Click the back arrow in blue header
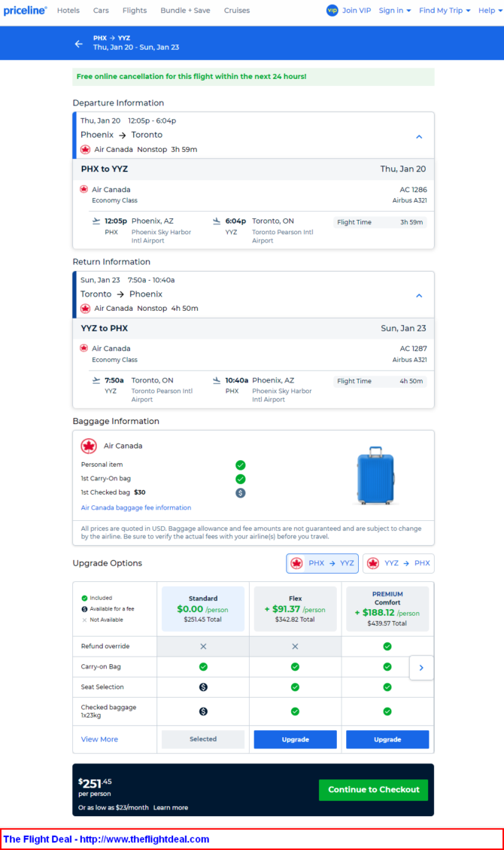 click(x=78, y=44)
